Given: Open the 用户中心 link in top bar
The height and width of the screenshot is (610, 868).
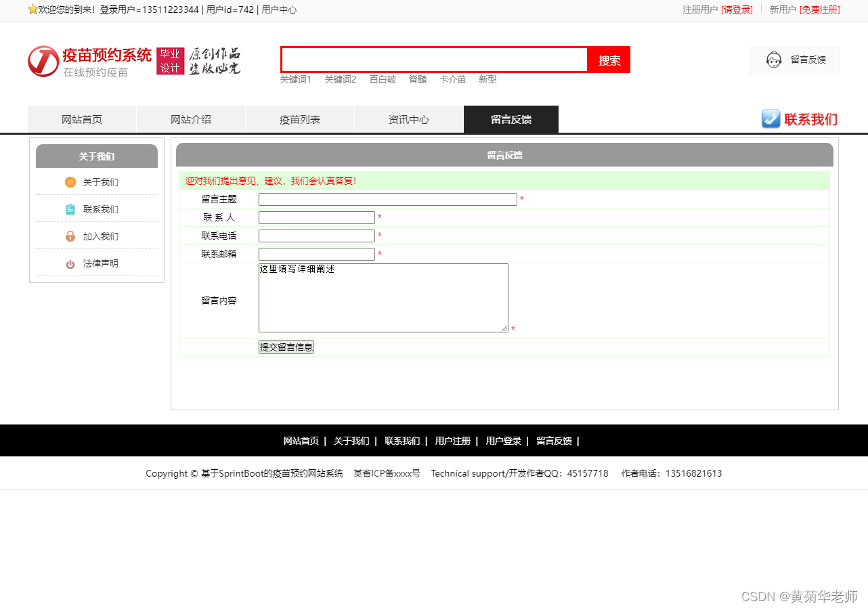Looking at the screenshot, I should click(x=279, y=9).
